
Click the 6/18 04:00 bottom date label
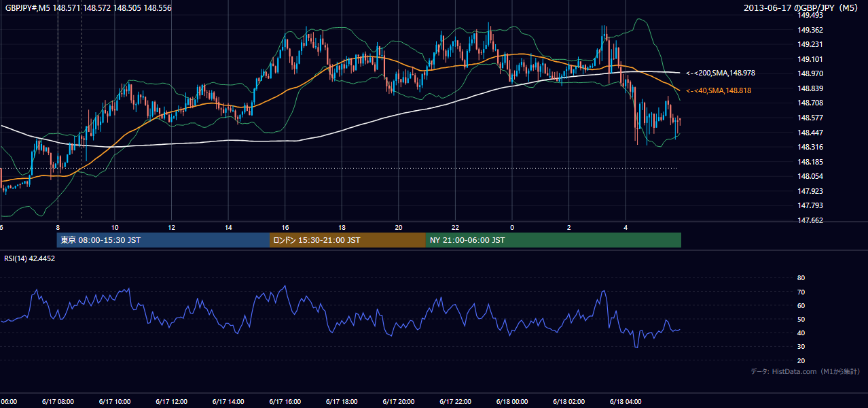coord(625,402)
